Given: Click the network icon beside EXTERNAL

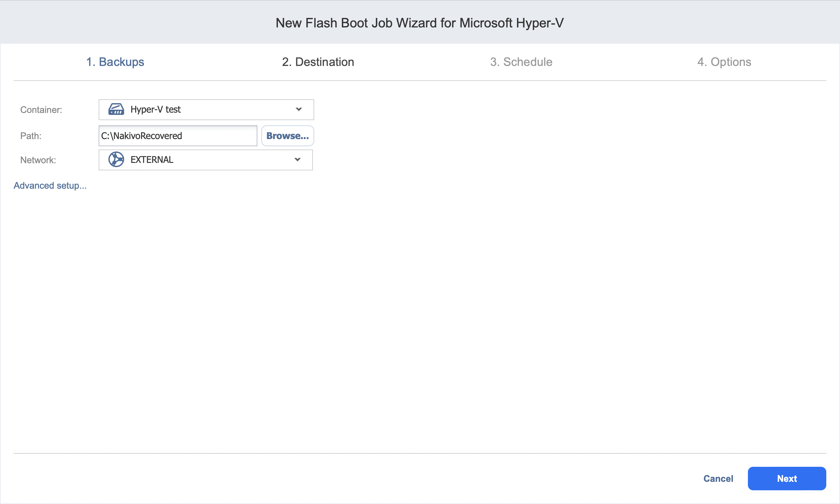Looking at the screenshot, I should pos(116,160).
